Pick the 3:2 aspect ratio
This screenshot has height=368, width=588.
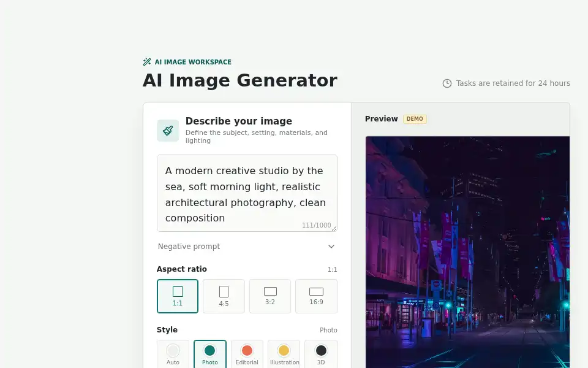click(x=270, y=296)
